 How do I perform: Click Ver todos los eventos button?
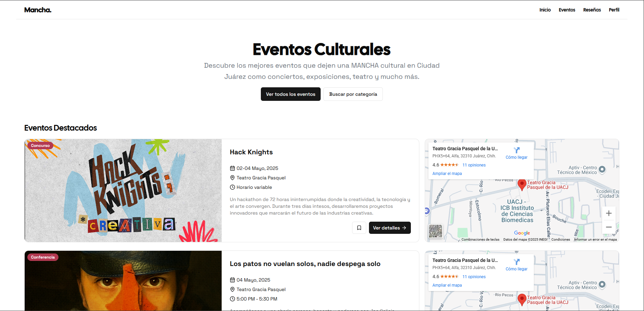[x=291, y=94]
